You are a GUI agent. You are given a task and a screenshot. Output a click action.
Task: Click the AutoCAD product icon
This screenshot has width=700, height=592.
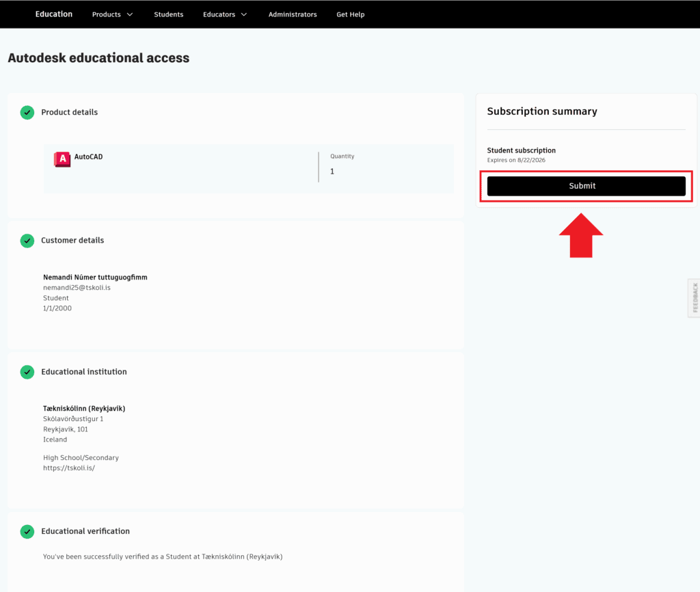(x=62, y=159)
